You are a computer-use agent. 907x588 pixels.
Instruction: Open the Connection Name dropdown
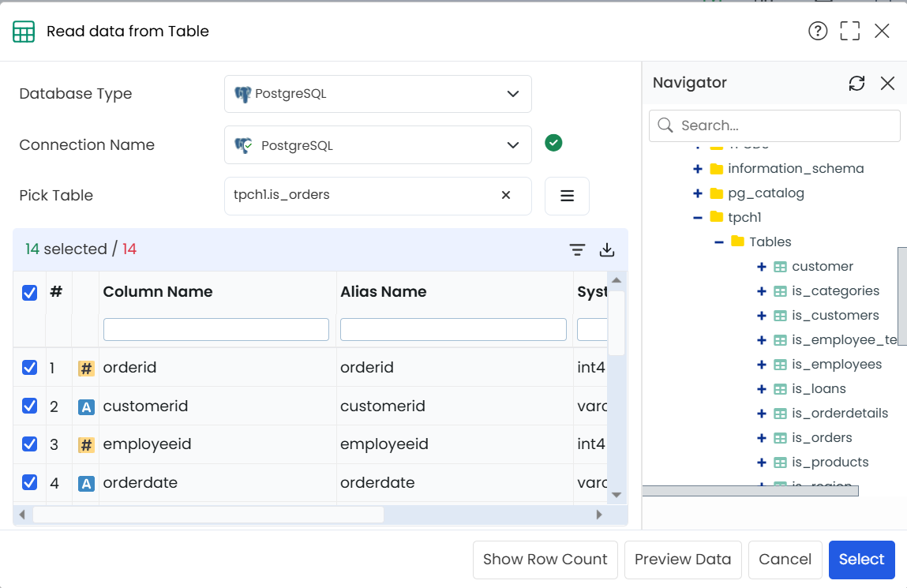tap(378, 145)
